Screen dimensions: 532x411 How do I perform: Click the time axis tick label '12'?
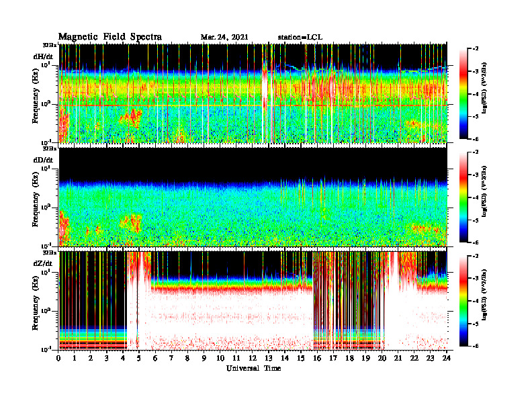pyautogui.click(x=253, y=359)
